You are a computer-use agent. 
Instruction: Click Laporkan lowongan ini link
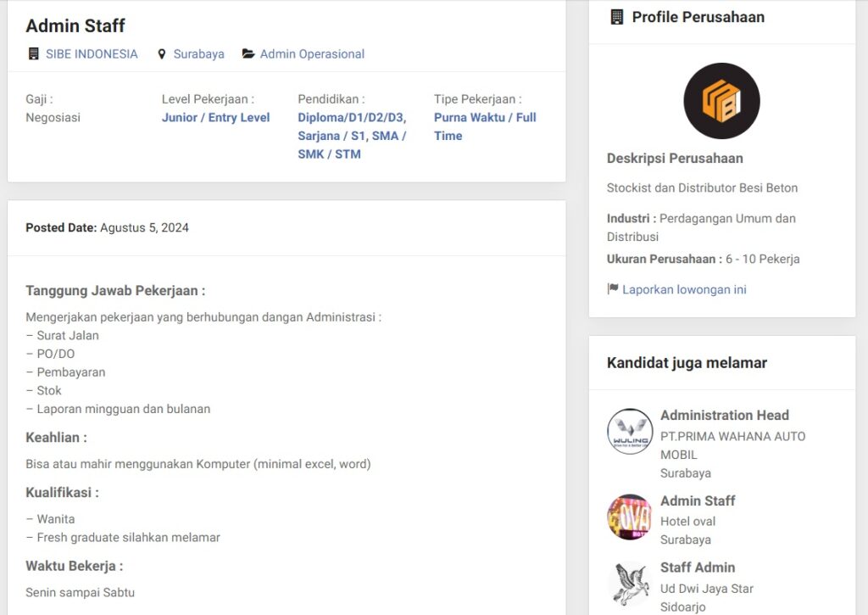(x=684, y=289)
